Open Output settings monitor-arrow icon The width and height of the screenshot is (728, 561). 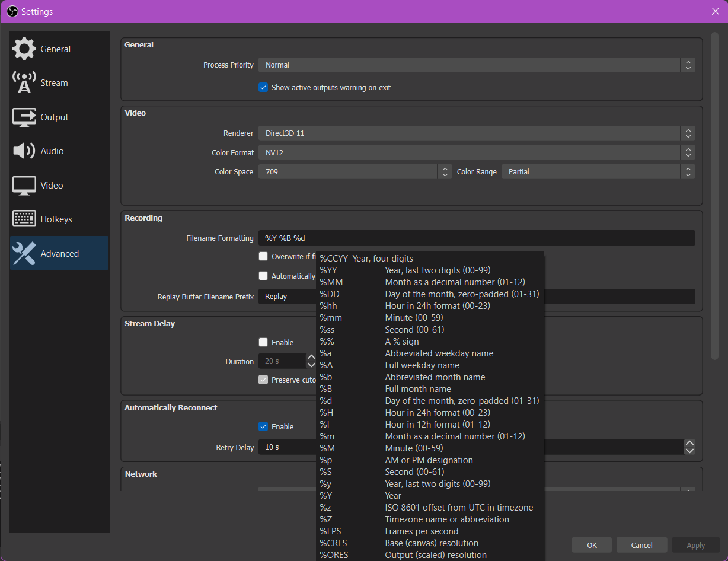(x=24, y=117)
